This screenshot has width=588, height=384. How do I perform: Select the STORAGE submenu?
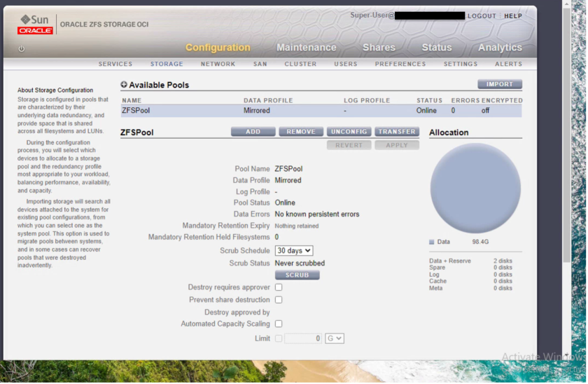pos(167,64)
